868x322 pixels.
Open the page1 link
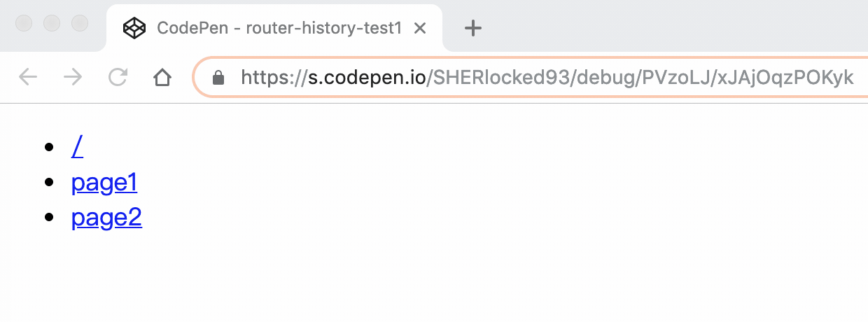point(104,183)
